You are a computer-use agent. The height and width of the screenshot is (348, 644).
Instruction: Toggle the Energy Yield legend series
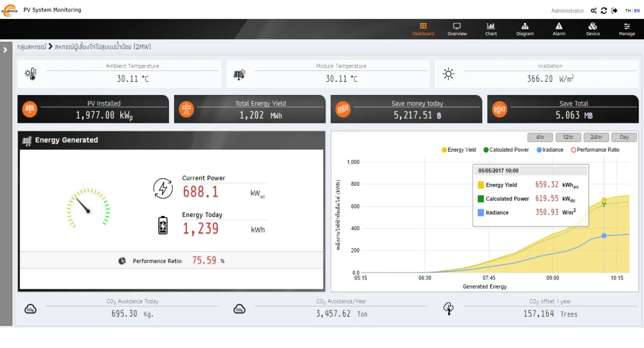click(459, 150)
